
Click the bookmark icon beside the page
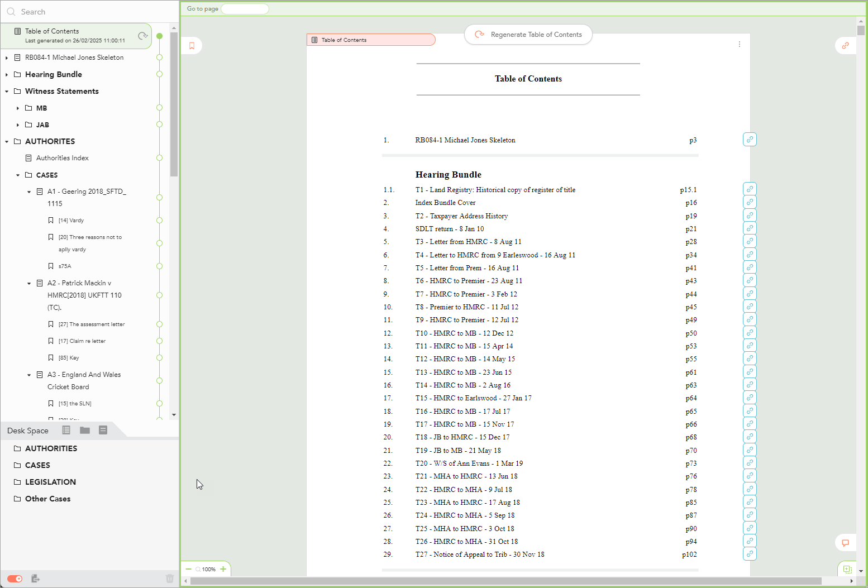point(192,46)
